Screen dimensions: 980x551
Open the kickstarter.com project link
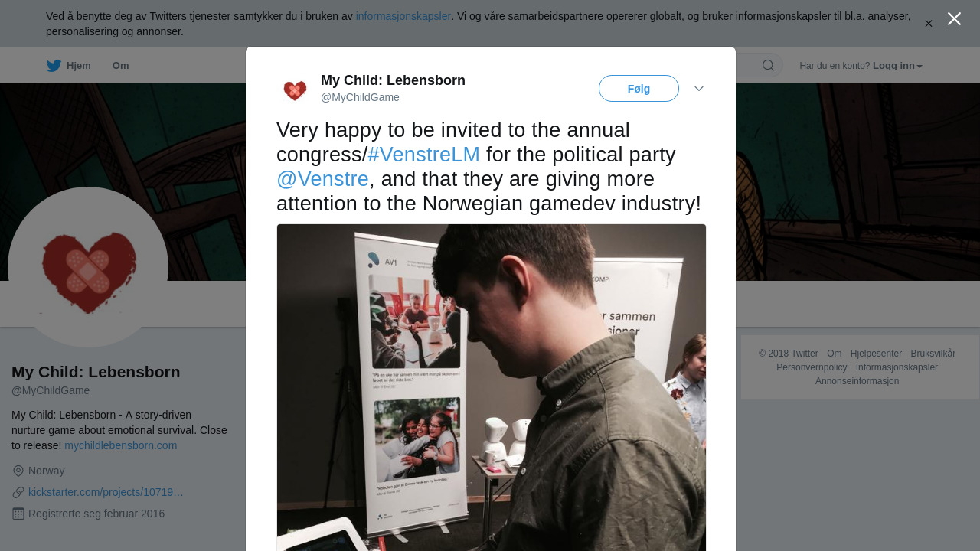tap(106, 492)
